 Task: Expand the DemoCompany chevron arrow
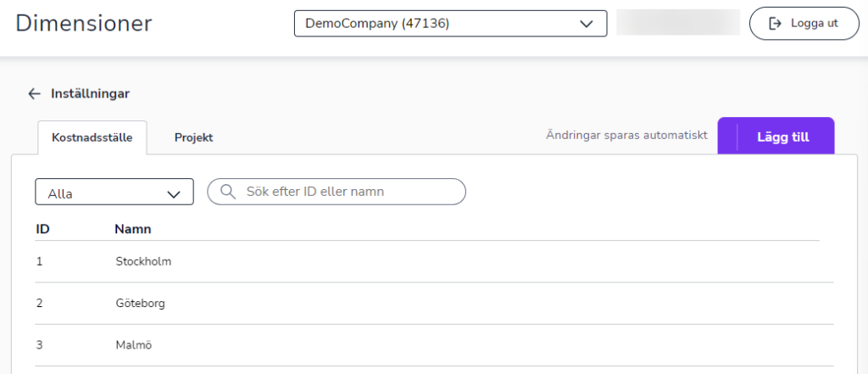(586, 24)
